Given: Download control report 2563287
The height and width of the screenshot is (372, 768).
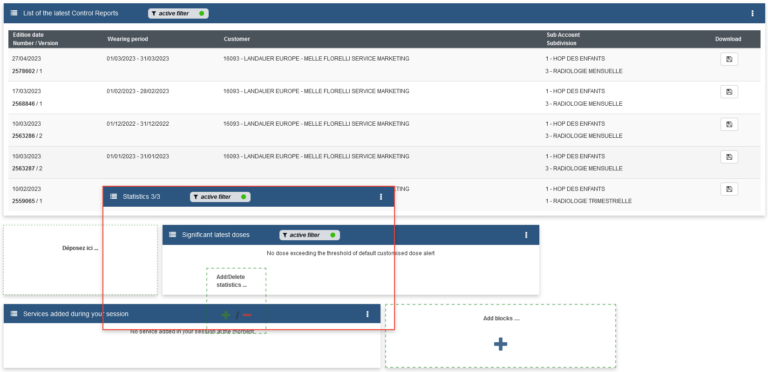Looking at the screenshot, I should [x=729, y=157].
